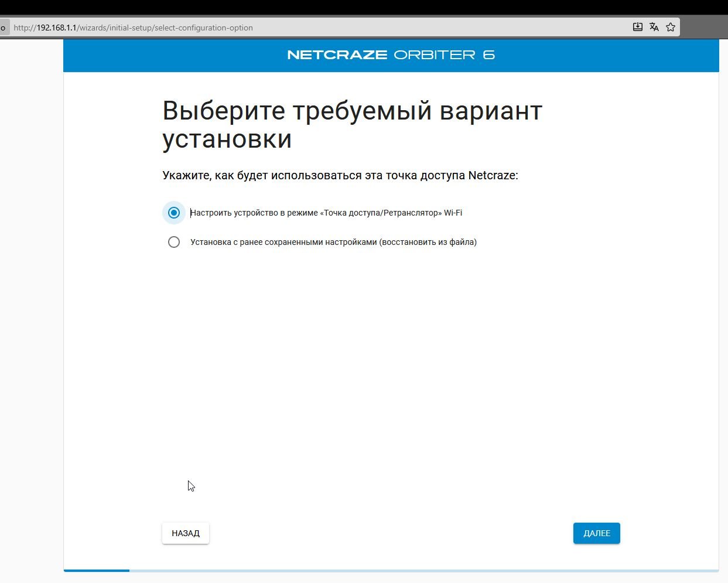
Task: Click the 'select-configuration-option' part of the URL
Action: [204, 28]
